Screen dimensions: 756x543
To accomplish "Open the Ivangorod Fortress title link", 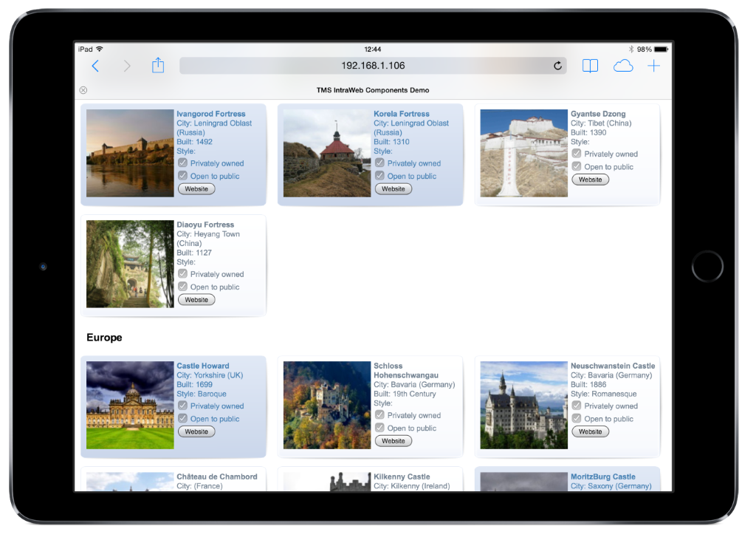I will (210, 114).
